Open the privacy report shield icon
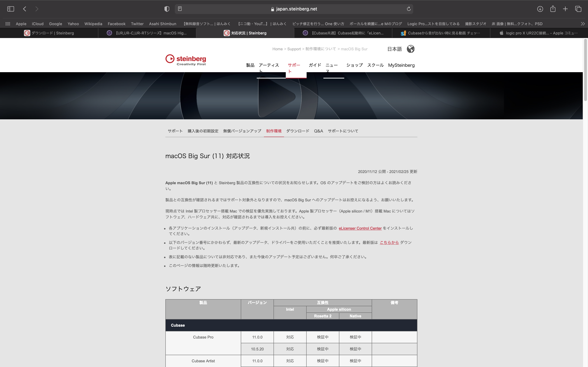The image size is (588, 367). tap(167, 9)
